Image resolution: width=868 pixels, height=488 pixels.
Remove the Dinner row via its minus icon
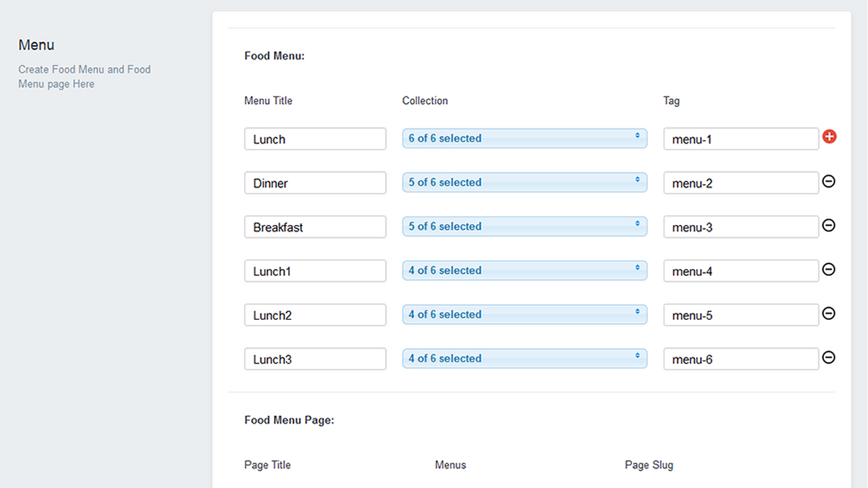tap(829, 181)
